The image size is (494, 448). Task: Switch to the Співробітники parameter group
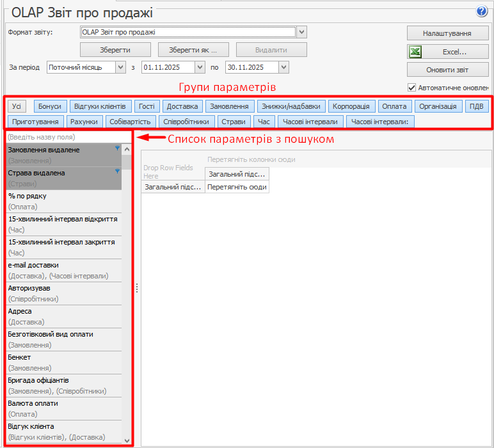[186, 121]
